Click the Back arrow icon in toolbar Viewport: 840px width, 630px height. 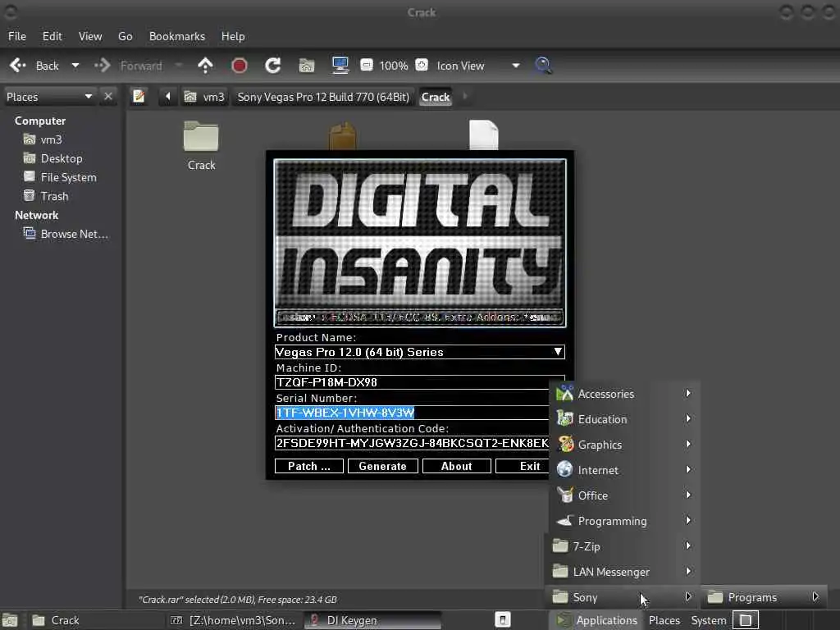pyautogui.click(x=18, y=66)
